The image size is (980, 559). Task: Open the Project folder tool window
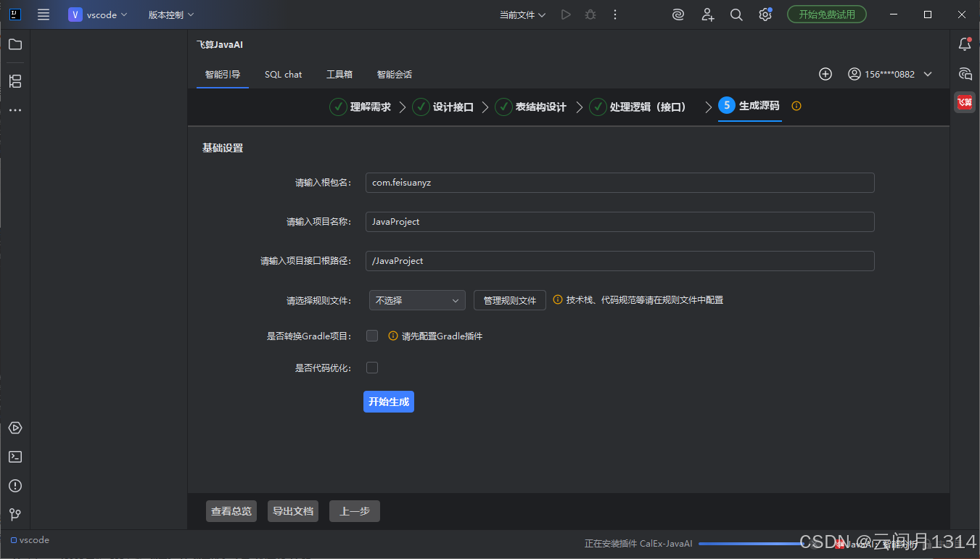[x=15, y=44]
